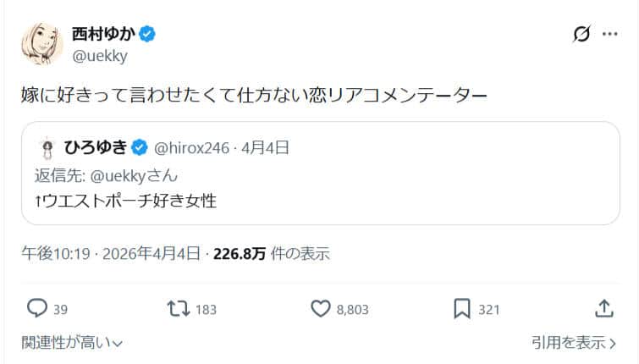Open the three-dot more options menu
This screenshot has height=364, width=639.
pyautogui.click(x=609, y=35)
